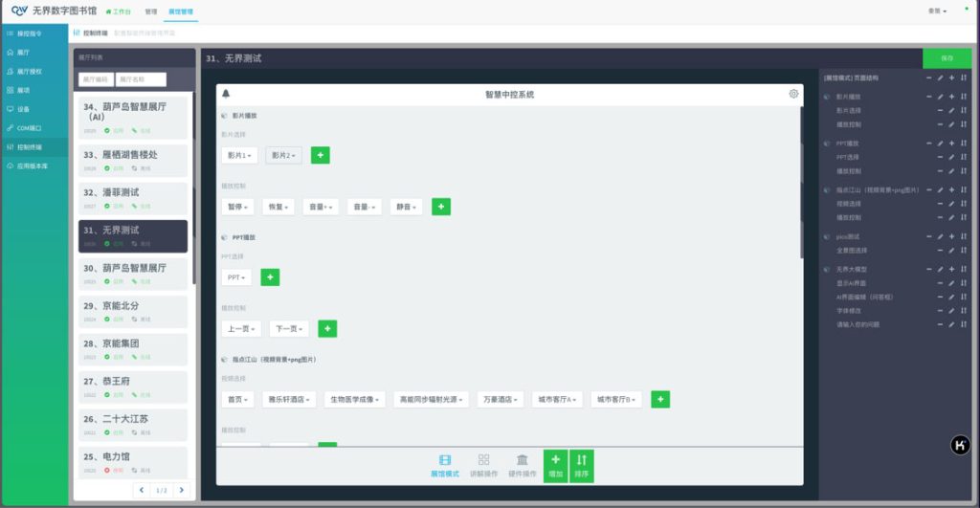Expand the 雅乐轩酒店 dropdown
The width and height of the screenshot is (980, 508).
290,399
